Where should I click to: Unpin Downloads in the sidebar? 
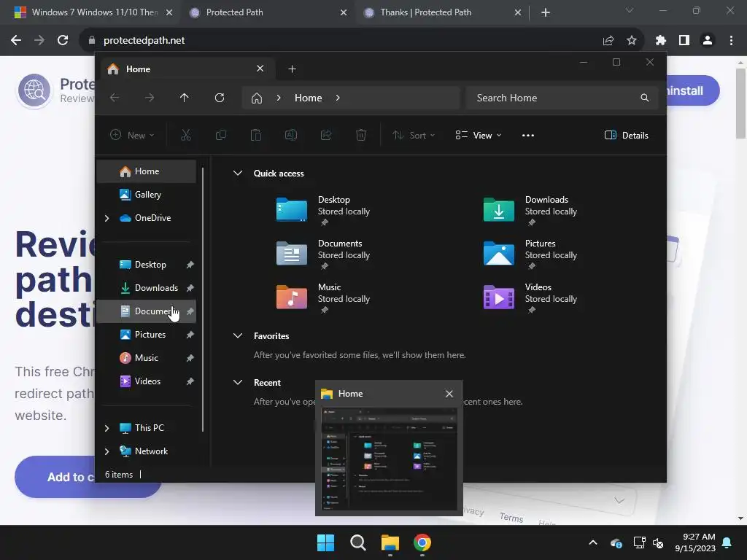[x=190, y=288]
